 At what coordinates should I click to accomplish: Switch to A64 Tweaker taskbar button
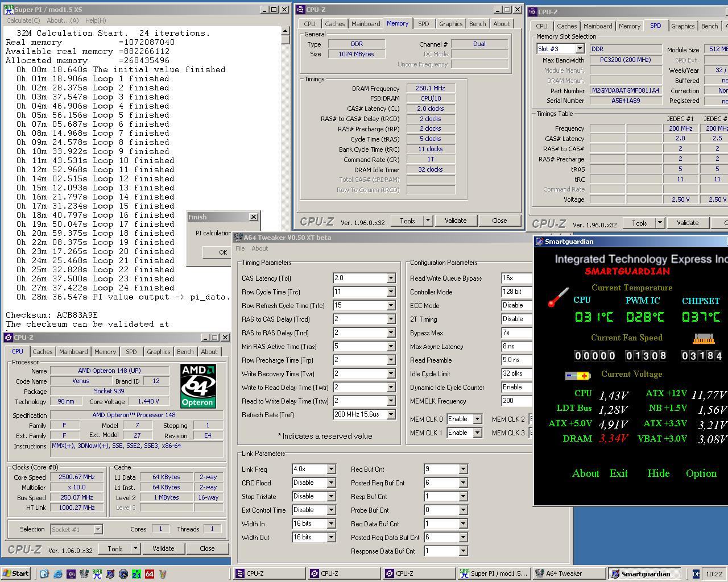point(569,573)
